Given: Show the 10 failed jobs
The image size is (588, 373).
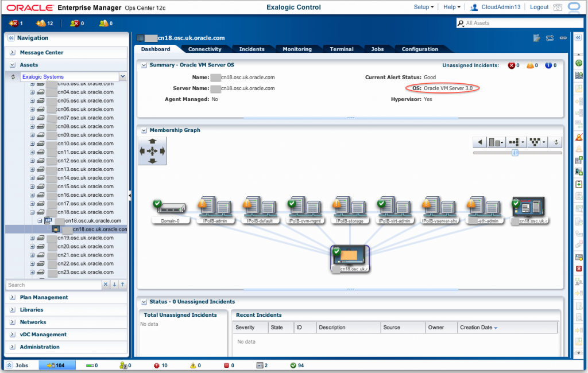Looking at the screenshot, I should pos(161,365).
